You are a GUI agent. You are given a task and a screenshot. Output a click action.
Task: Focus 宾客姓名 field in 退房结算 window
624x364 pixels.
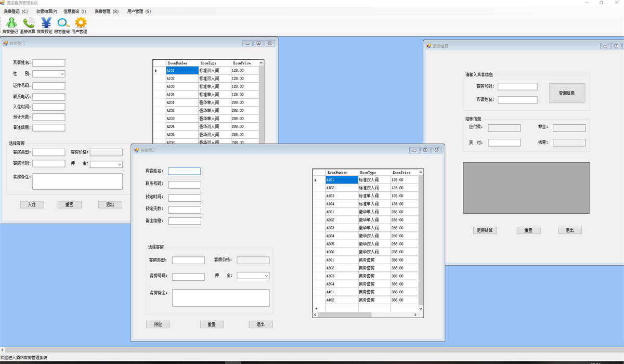click(x=517, y=100)
